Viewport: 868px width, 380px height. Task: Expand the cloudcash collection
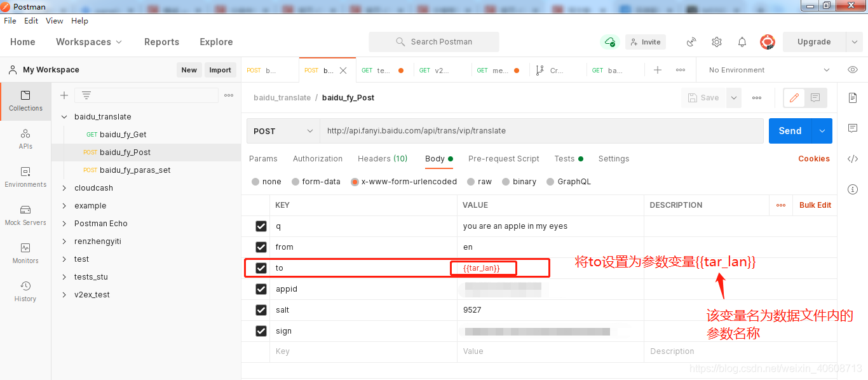[x=64, y=188]
